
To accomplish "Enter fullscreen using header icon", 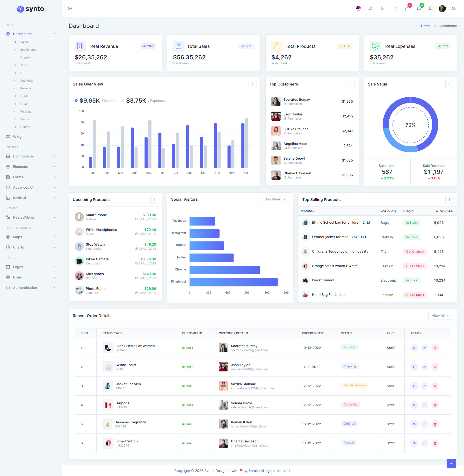I will pyautogui.click(x=395, y=8).
